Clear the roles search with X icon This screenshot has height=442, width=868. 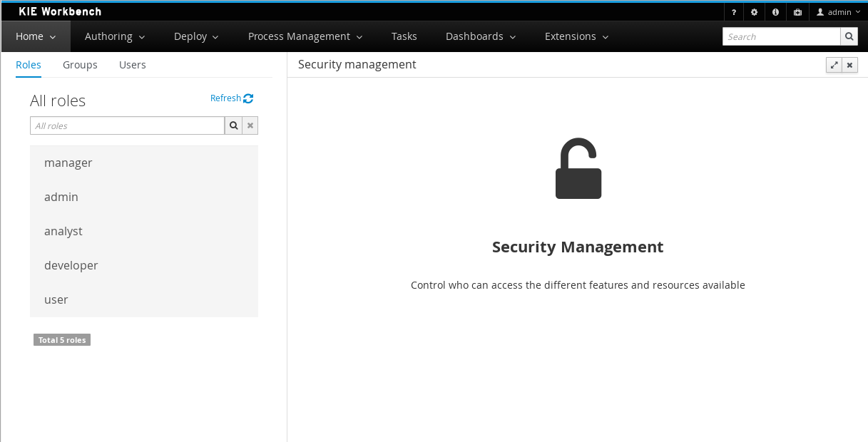250,125
